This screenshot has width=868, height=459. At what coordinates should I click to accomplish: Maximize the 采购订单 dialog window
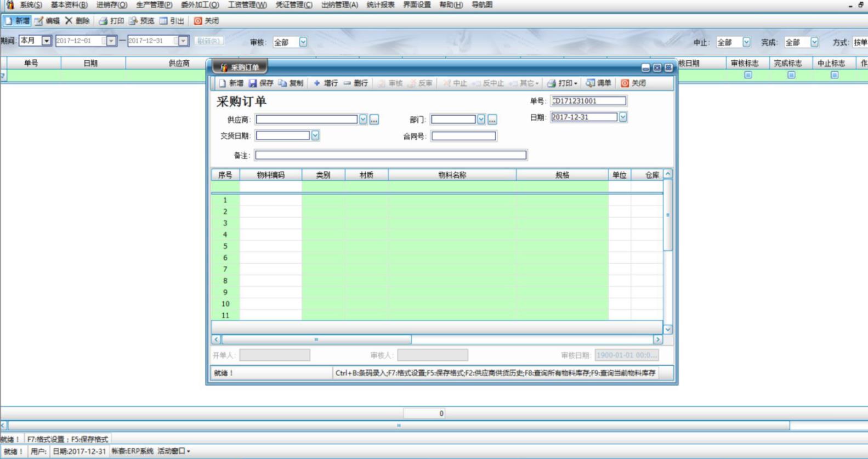(x=657, y=67)
